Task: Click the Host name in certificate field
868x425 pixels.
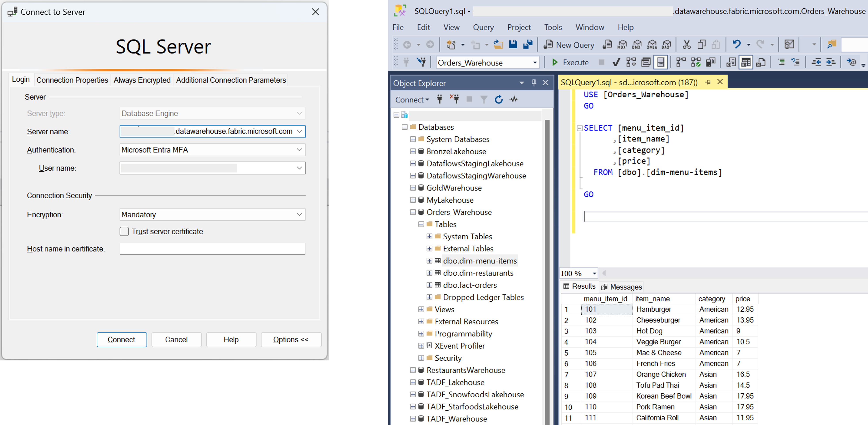Action: pos(213,249)
